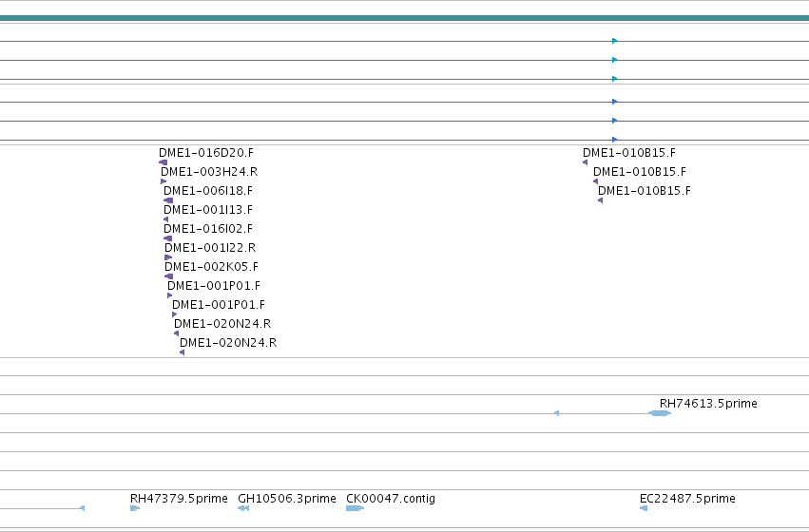
Task: Select purple feature arrow under DME1-003H24.R
Action: coord(164,181)
